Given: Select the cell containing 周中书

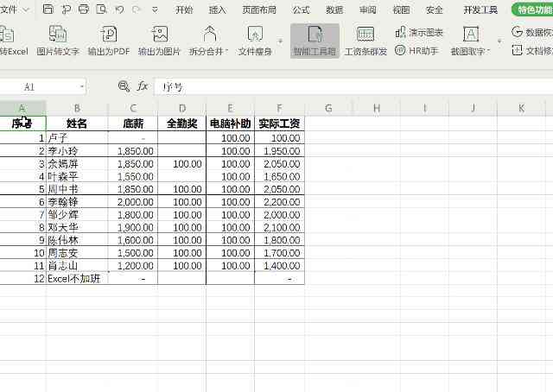Looking at the screenshot, I should 77,189.
